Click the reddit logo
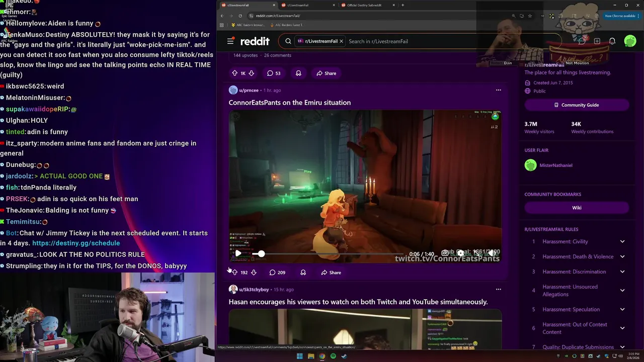 [x=255, y=41]
